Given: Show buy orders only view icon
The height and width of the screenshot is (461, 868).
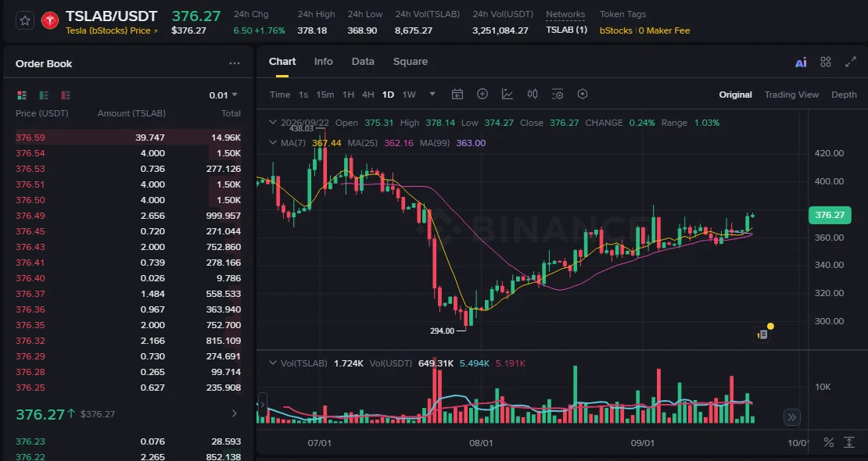Looking at the screenshot, I should pyautogui.click(x=44, y=95).
